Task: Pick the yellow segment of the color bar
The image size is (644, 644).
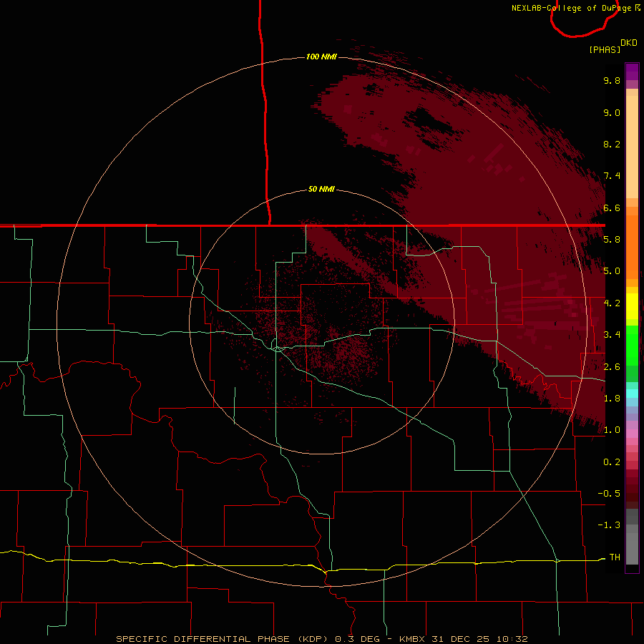Action: click(632, 306)
